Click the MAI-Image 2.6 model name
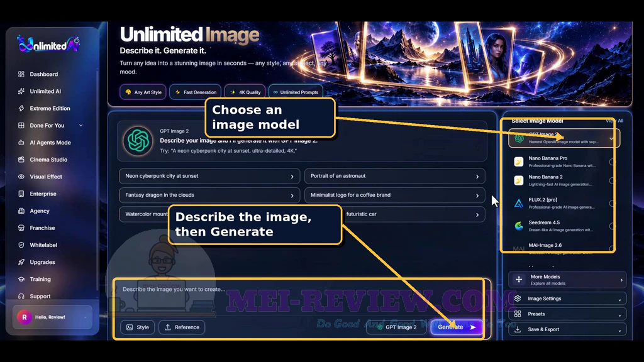Viewport: 644px width, 362px height. pos(545,246)
